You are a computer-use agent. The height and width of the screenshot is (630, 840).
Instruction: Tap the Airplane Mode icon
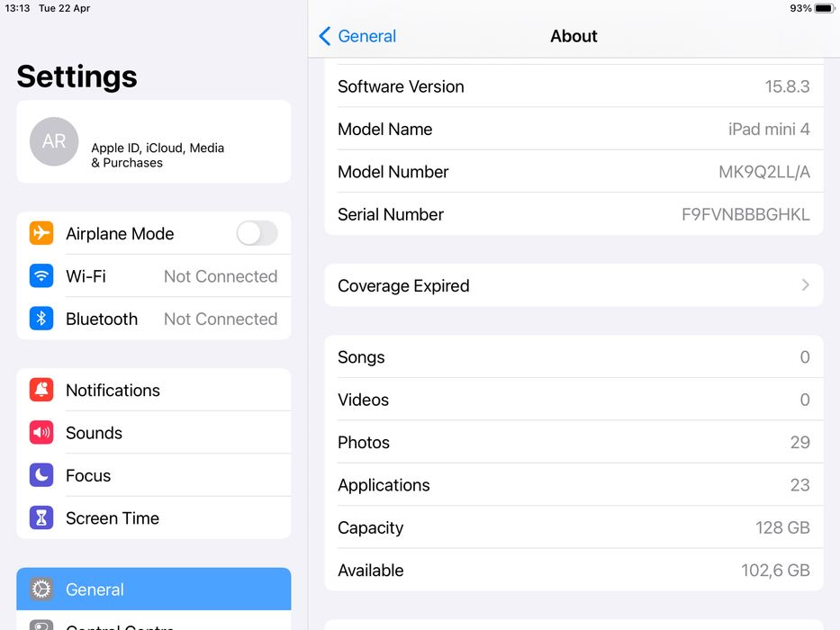[41, 233]
